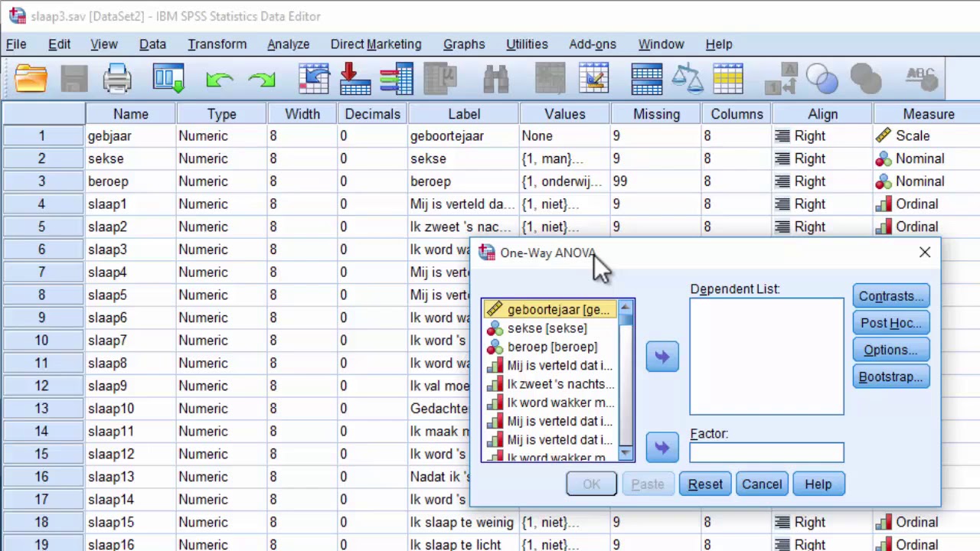Click the Split file icon

click(x=647, y=78)
